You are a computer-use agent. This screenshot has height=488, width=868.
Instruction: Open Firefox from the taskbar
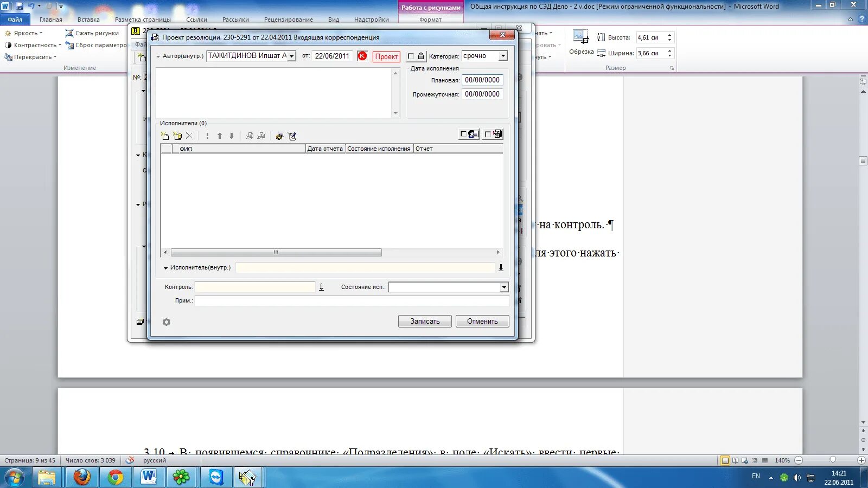[82, 477]
